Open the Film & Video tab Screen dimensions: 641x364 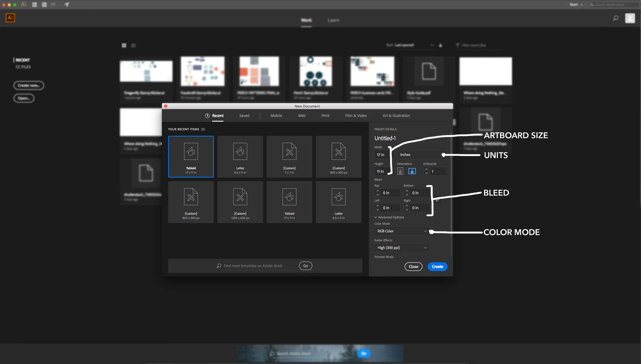[356, 116]
